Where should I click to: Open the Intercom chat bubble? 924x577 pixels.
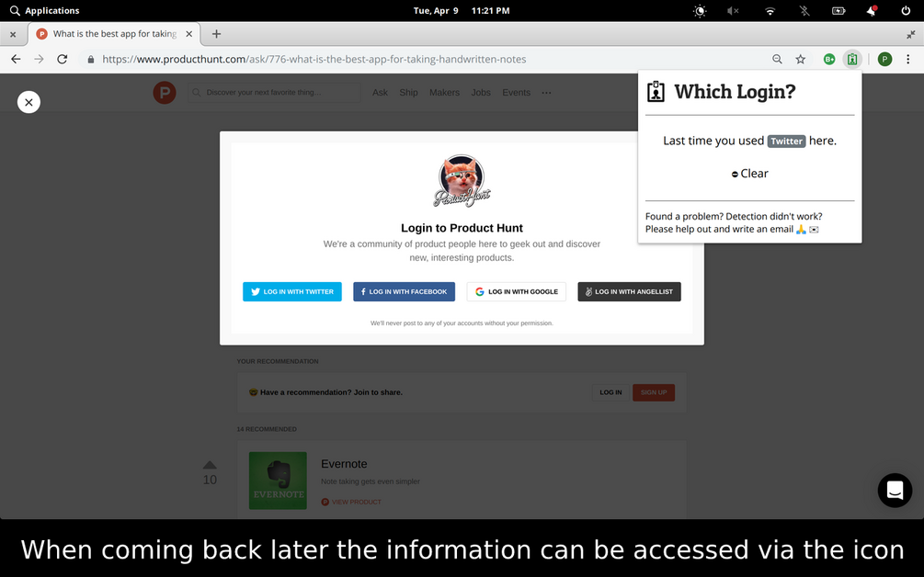895,490
